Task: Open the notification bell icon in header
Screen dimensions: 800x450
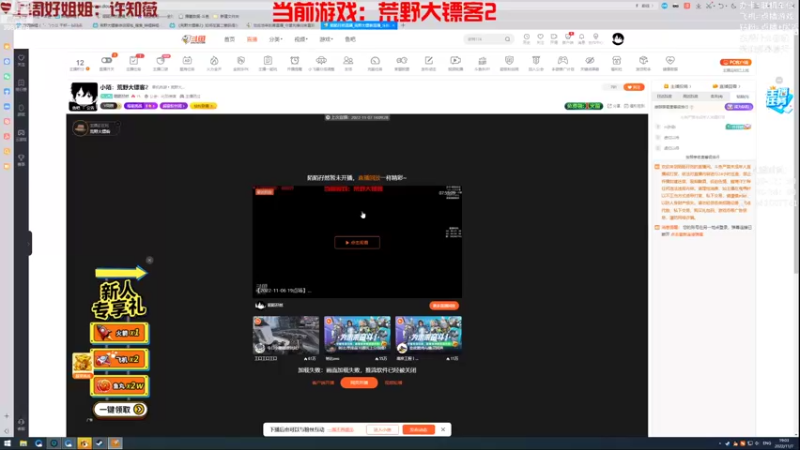Action: 581,37
